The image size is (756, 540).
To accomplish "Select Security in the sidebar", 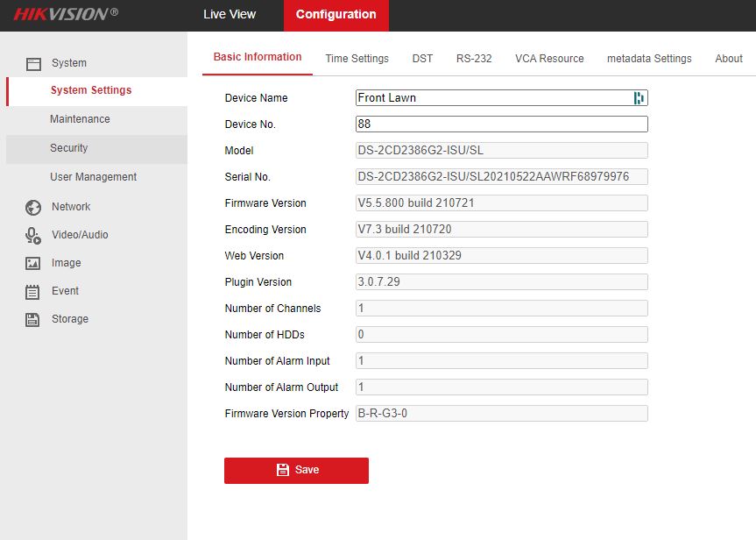I will tap(69, 148).
